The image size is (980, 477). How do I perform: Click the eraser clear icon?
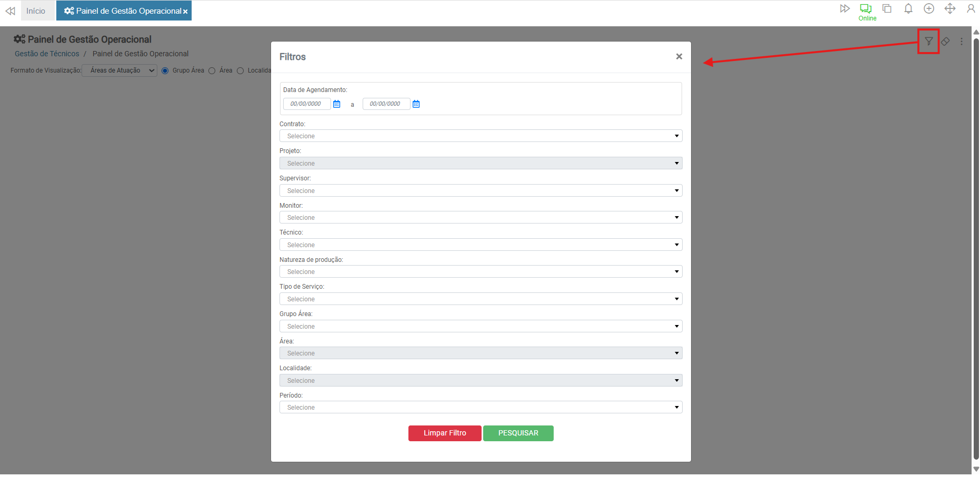tap(945, 42)
